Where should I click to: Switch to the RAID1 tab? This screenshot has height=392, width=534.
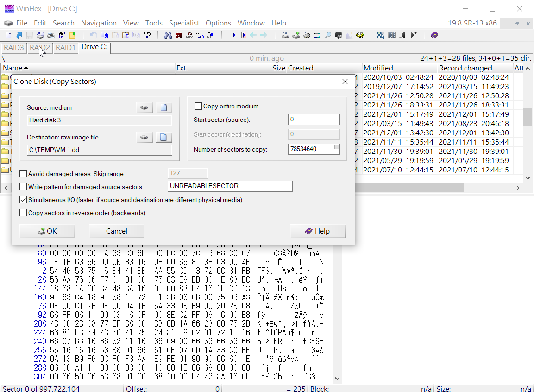pos(65,48)
